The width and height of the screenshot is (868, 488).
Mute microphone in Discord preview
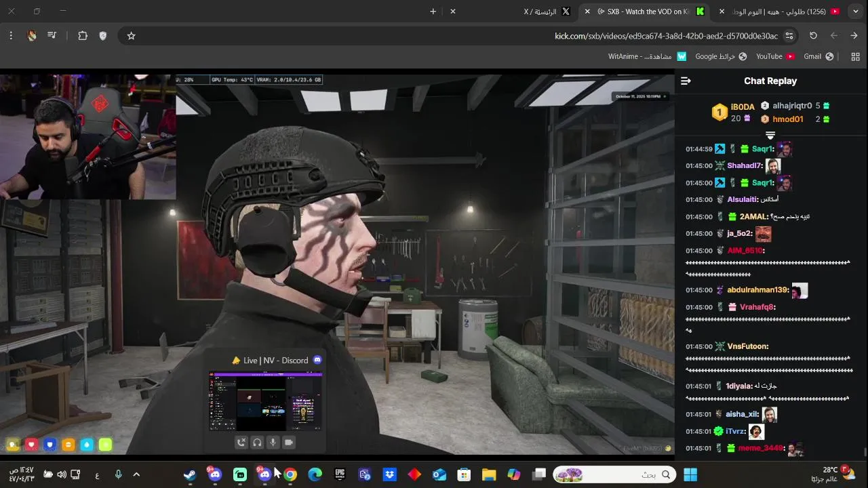click(273, 443)
